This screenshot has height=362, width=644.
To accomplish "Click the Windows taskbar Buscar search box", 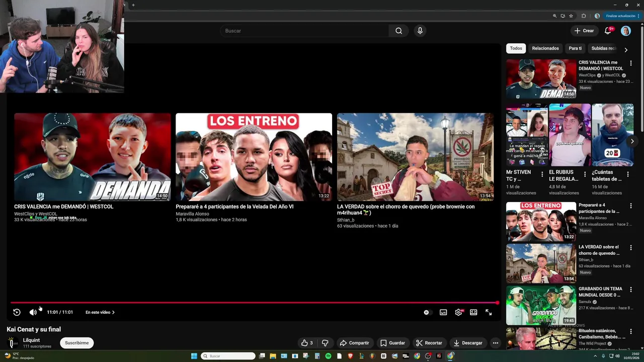I will tap(228, 356).
